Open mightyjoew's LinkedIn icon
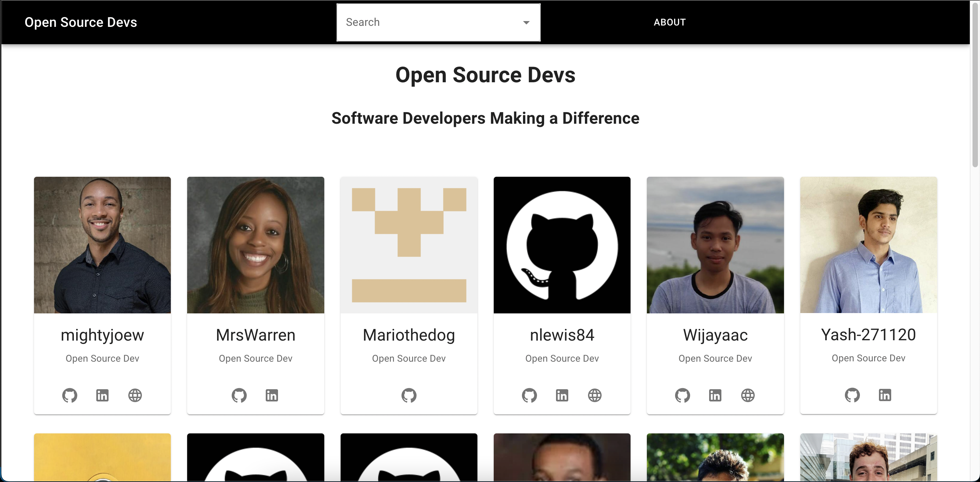The width and height of the screenshot is (980, 482). 102,395
